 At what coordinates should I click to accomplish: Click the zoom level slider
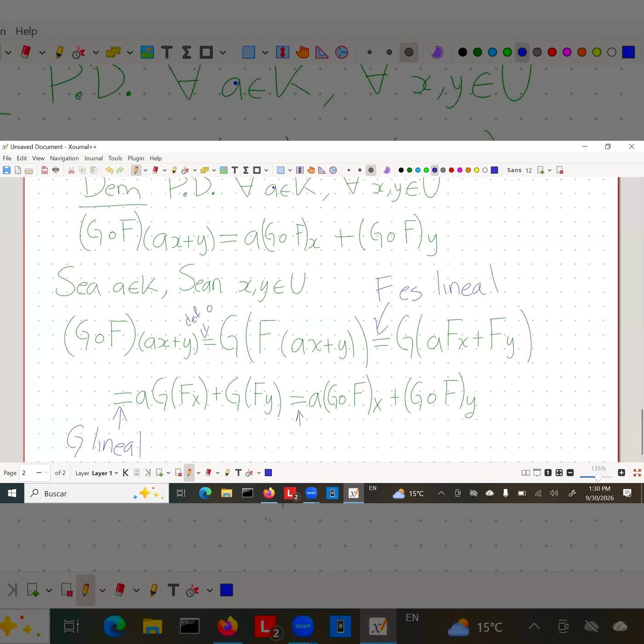click(596, 477)
